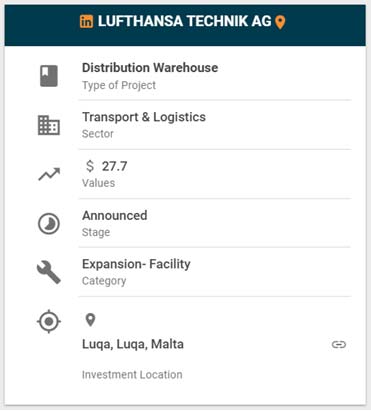Select the Distribution Warehouse text

coord(150,68)
